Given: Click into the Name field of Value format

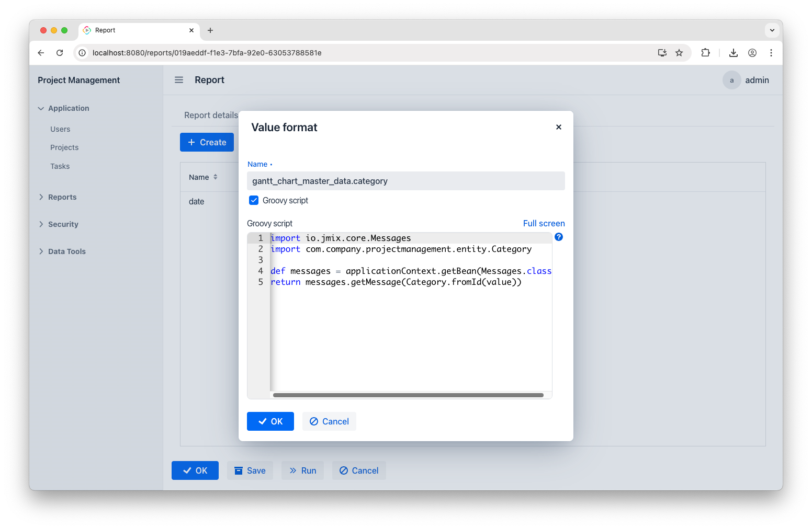Looking at the screenshot, I should click(x=405, y=181).
